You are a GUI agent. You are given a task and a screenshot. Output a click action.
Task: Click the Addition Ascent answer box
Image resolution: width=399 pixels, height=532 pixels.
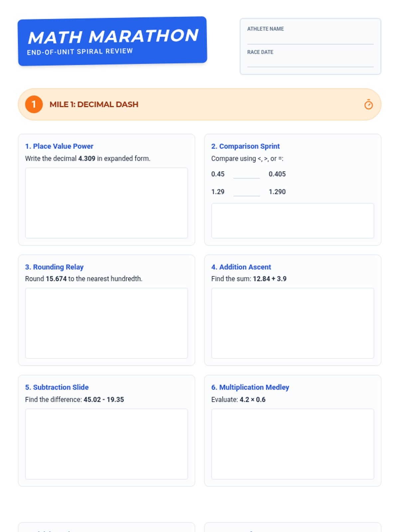coord(293,323)
